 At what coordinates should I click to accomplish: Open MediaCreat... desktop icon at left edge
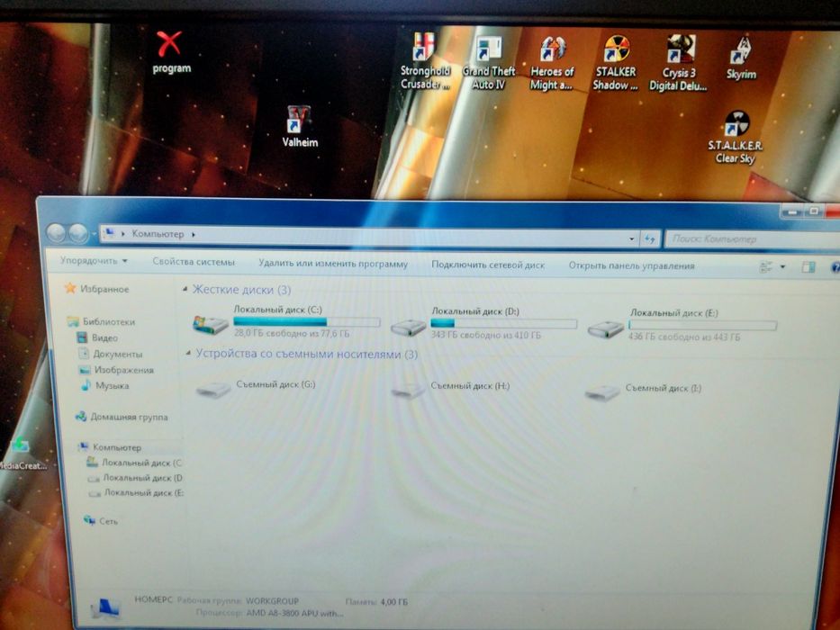[x=22, y=454]
